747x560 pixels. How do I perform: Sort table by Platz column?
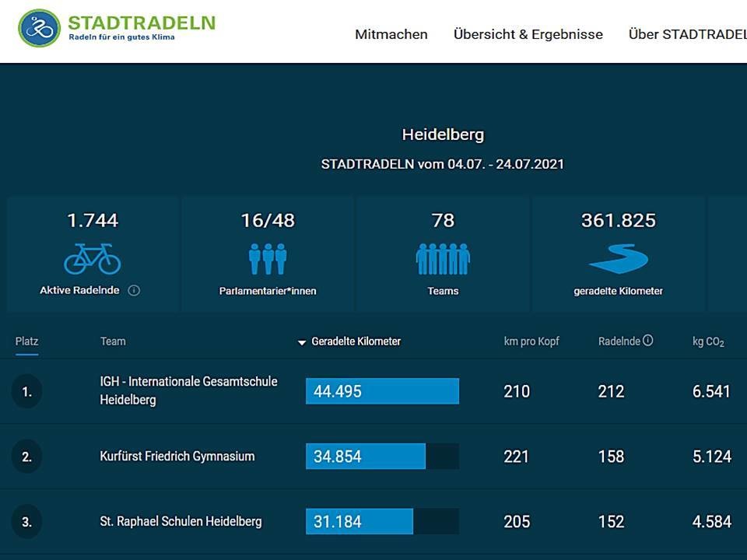click(26, 341)
